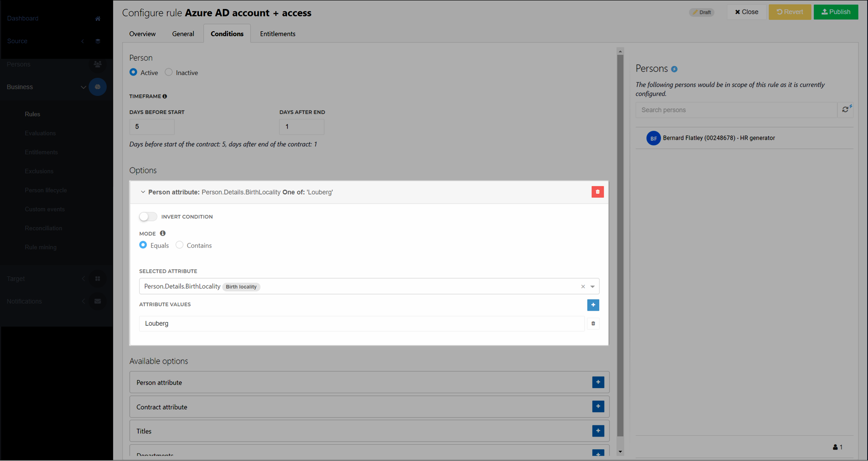Image resolution: width=868 pixels, height=461 pixels.
Task: Click the Search persons field
Action: [x=736, y=110]
